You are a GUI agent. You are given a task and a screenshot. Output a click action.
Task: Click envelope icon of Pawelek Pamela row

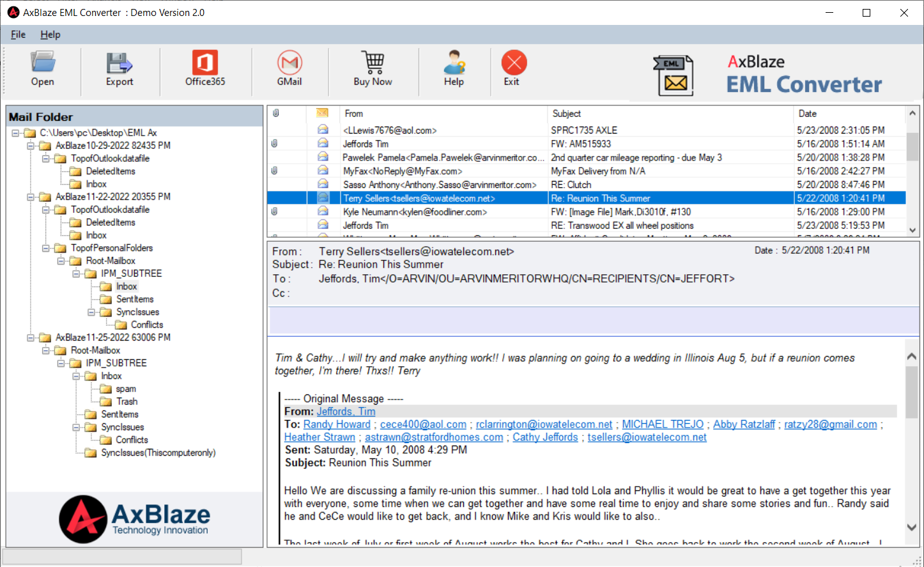point(323,157)
